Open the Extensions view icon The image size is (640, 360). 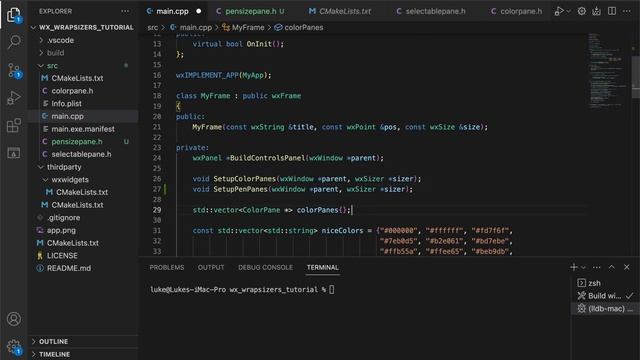click(x=14, y=125)
